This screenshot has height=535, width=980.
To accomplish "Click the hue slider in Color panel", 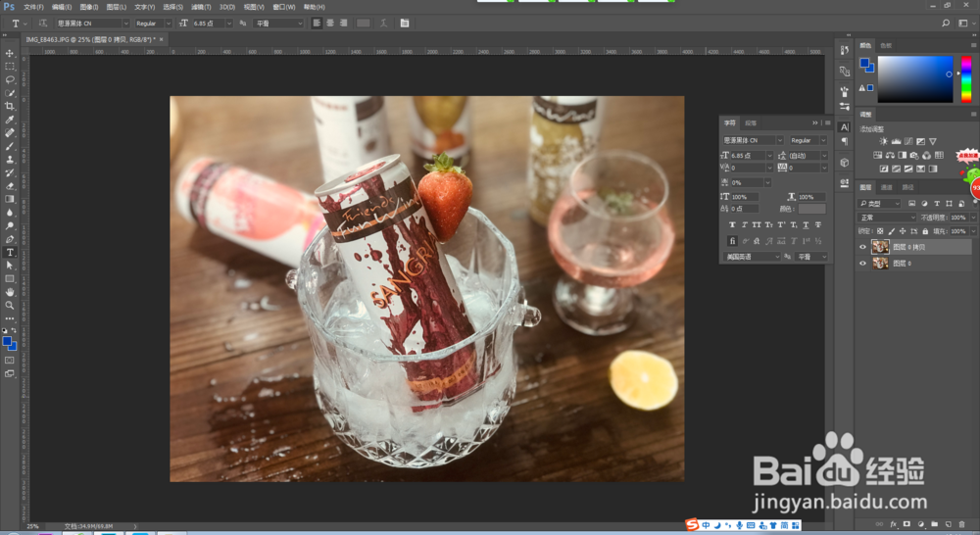I will click(966, 79).
